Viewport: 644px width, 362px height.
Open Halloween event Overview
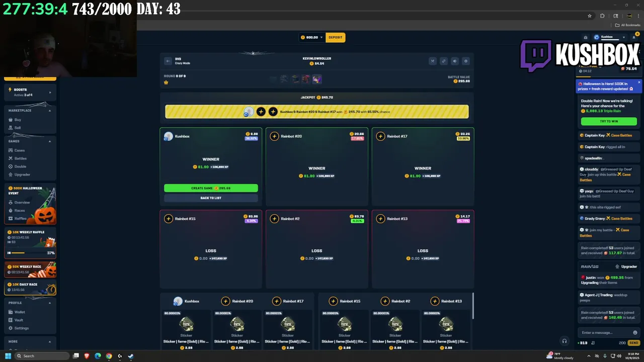coord(22,202)
